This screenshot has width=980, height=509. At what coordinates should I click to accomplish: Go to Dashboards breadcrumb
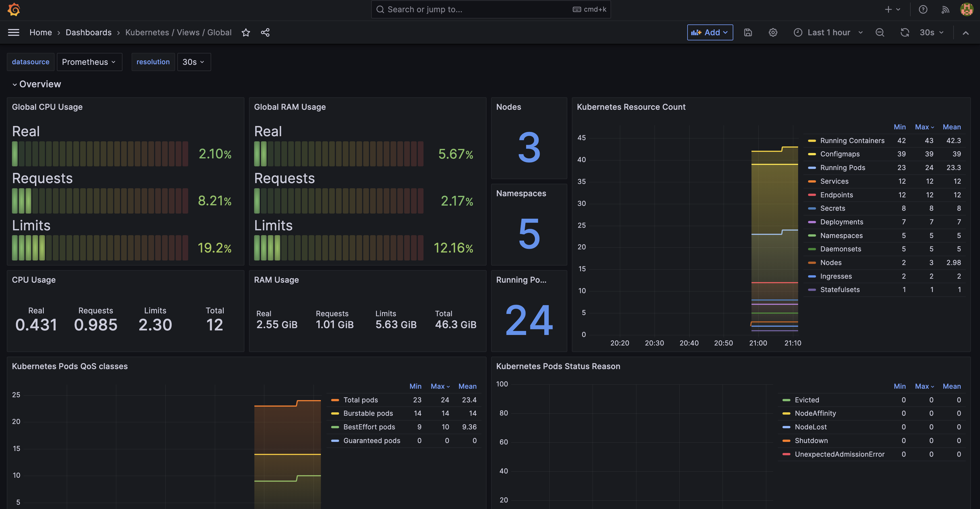88,32
